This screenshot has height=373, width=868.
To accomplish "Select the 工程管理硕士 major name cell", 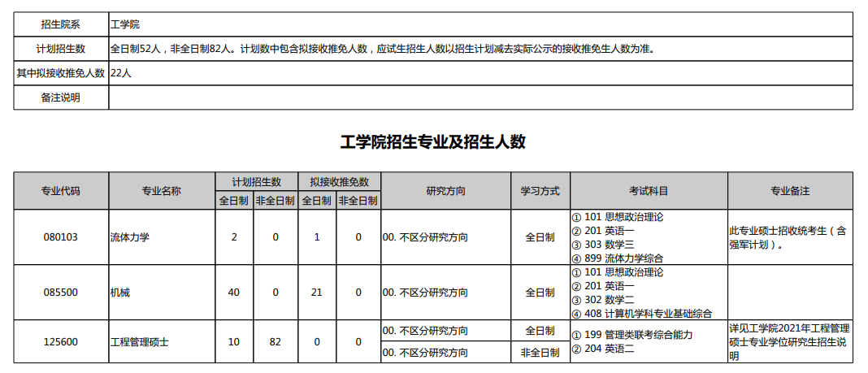I will [x=140, y=342].
